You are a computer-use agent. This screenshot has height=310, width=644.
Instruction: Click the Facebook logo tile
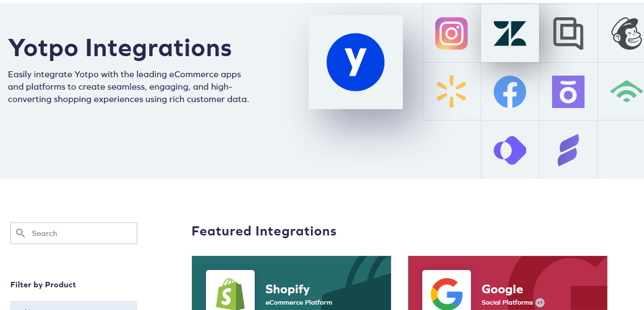[510, 91]
